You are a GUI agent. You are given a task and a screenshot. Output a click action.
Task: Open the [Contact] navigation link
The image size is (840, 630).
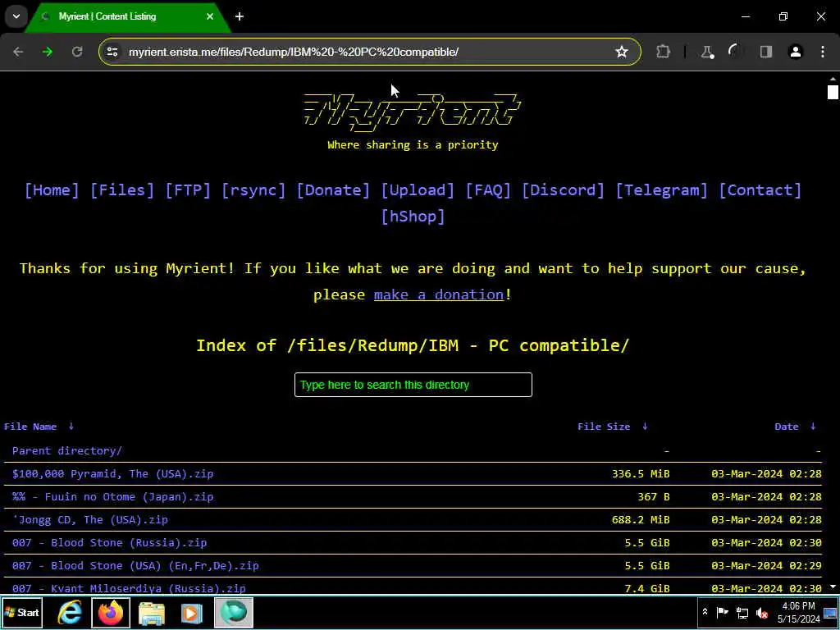click(x=760, y=190)
